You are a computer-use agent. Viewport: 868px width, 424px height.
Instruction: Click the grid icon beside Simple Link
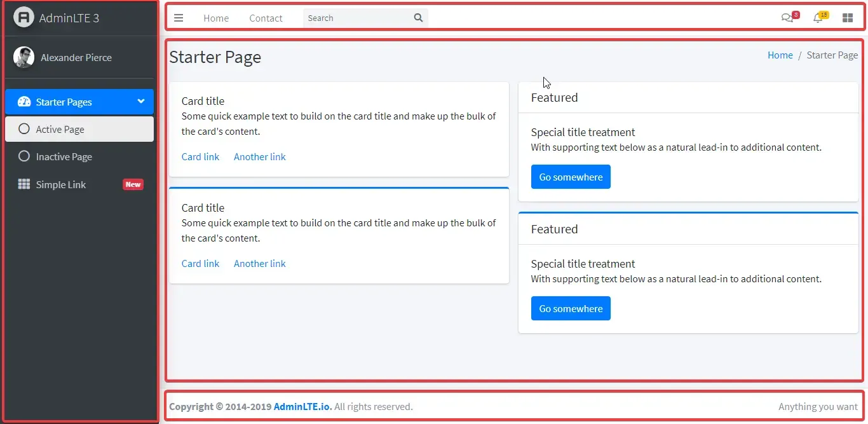click(x=23, y=184)
